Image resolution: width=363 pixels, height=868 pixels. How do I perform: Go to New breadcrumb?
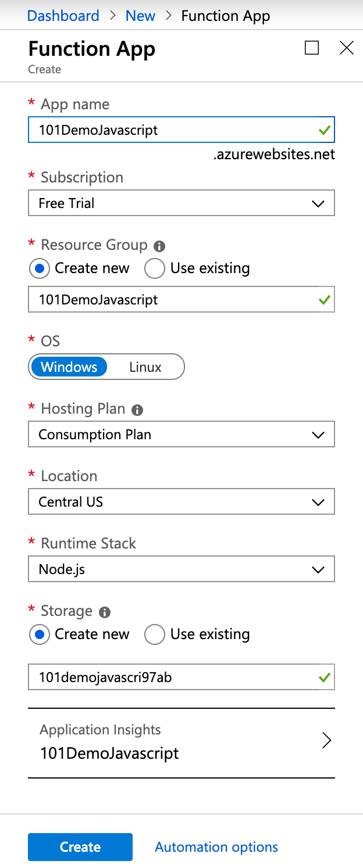pyautogui.click(x=140, y=16)
